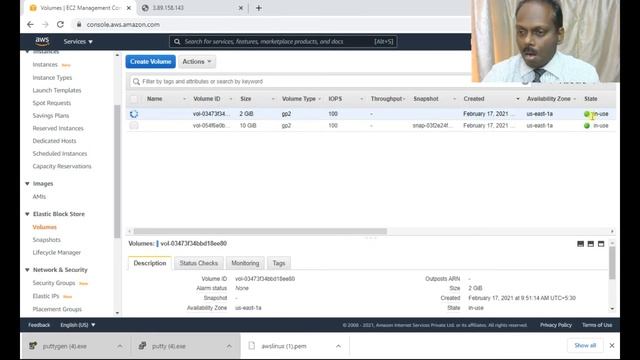This screenshot has height=360, width=640.
Task: Open Snapshots in the sidebar
Action: point(47,240)
